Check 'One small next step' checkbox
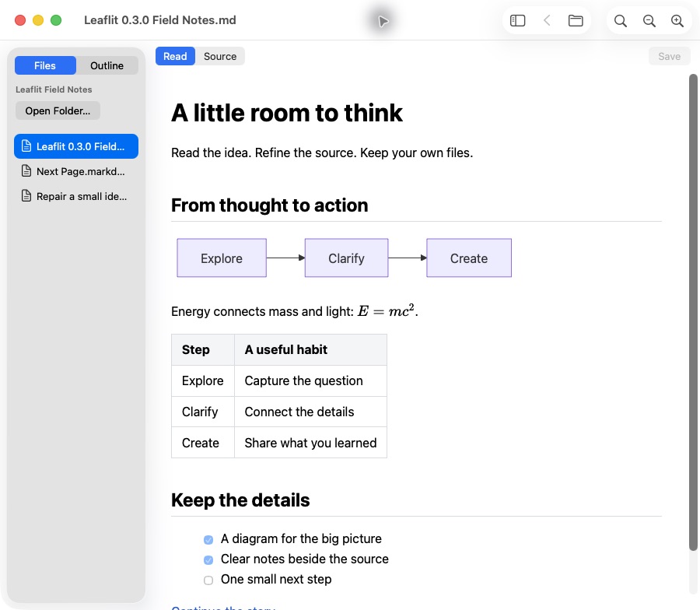The height and width of the screenshot is (610, 700). coord(208,580)
